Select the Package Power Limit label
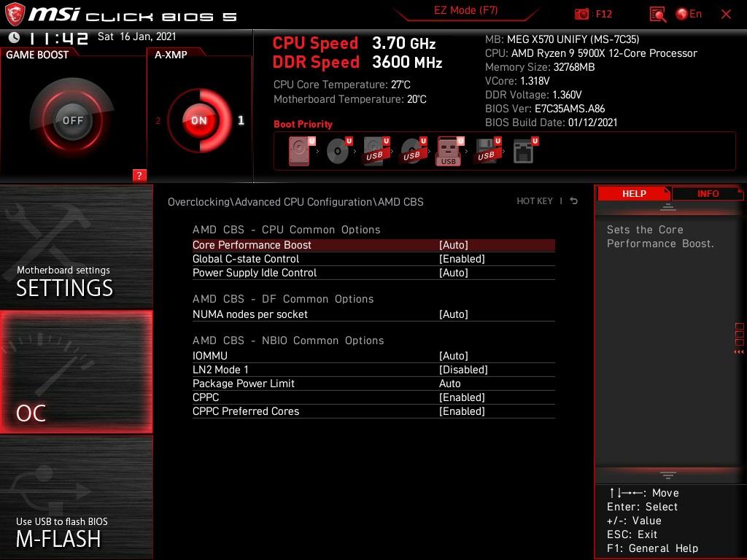Image resolution: width=747 pixels, height=560 pixels. point(244,383)
